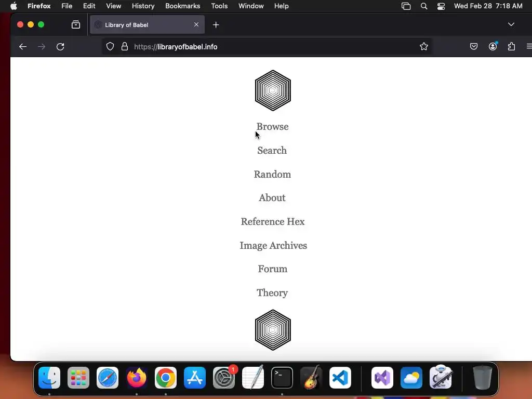Open System Settings from the dock

(224, 378)
